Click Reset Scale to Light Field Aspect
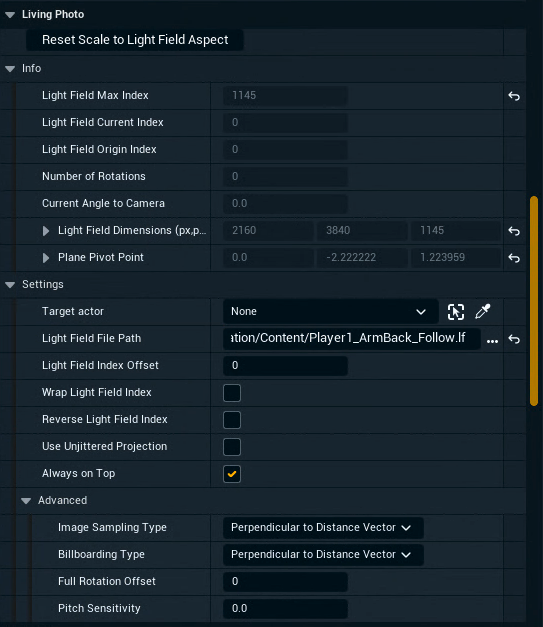The image size is (543, 627). [x=135, y=40]
